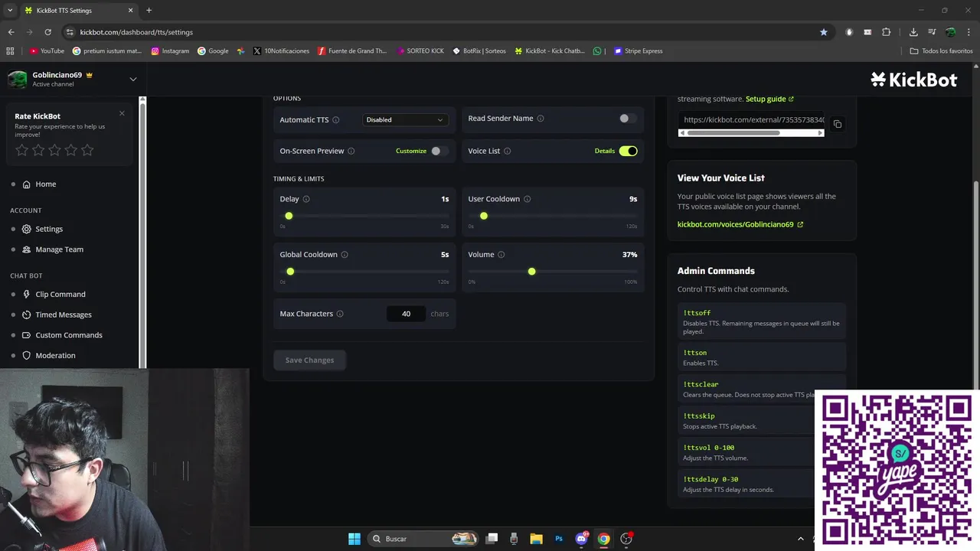Click the Volume info icon
The width and height of the screenshot is (980, 551).
[x=501, y=255]
